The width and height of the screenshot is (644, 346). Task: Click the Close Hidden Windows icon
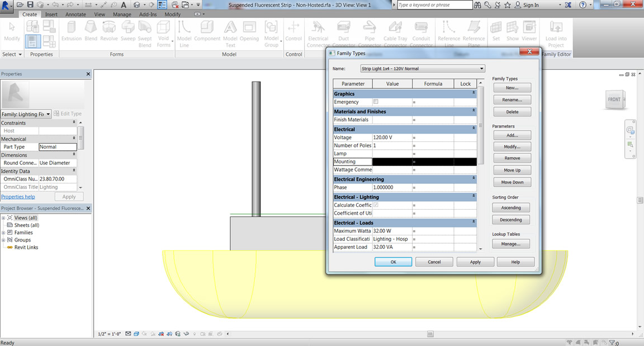(175, 5)
